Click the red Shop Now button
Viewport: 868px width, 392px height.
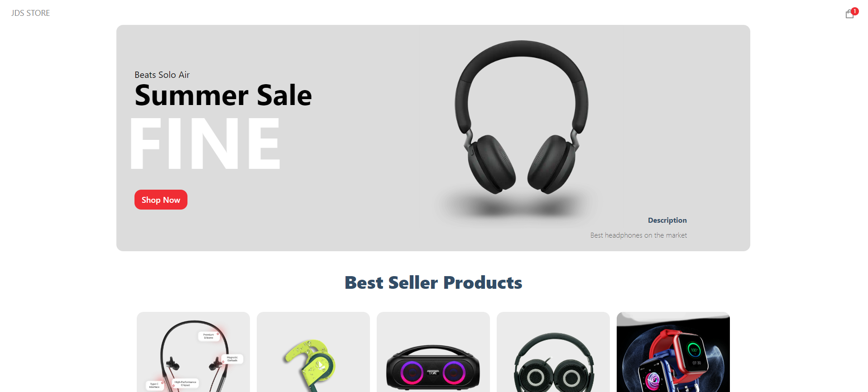point(161,200)
